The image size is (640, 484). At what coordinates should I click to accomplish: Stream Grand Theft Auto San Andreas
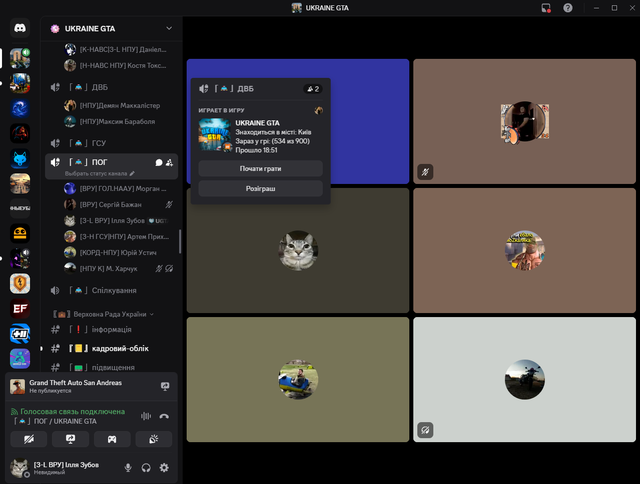coord(165,386)
